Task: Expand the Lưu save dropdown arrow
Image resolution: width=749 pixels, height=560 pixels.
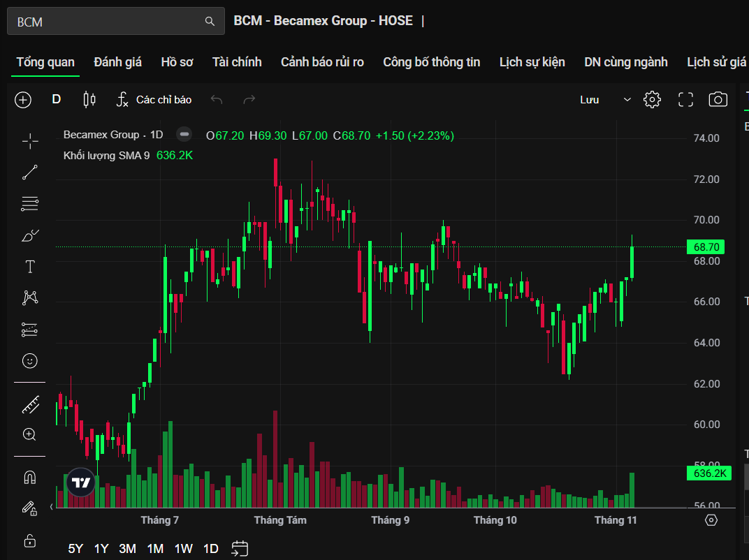Action: pyautogui.click(x=627, y=100)
